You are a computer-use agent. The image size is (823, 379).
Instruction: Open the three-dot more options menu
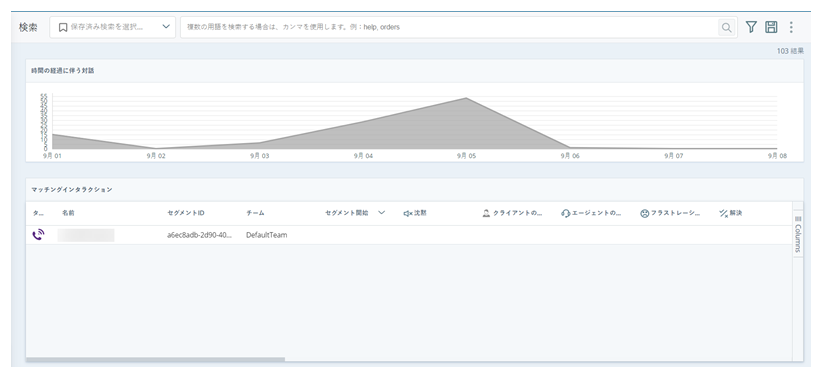pyautogui.click(x=791, y=27)
